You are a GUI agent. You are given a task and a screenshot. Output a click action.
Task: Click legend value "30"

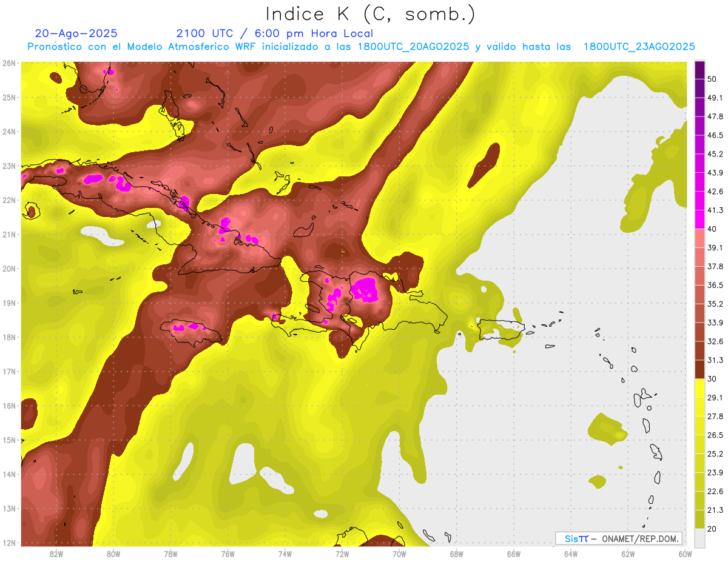(x=712, y=380)
